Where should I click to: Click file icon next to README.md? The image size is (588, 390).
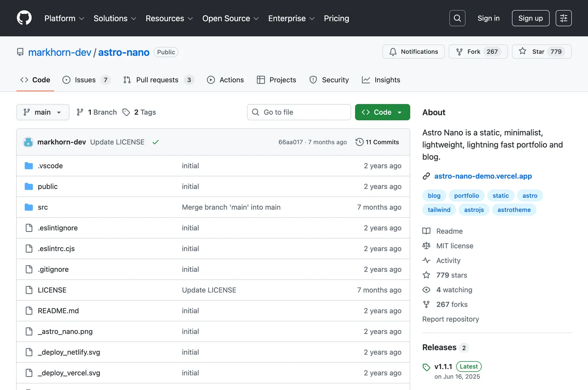click(x=29, y=311)
